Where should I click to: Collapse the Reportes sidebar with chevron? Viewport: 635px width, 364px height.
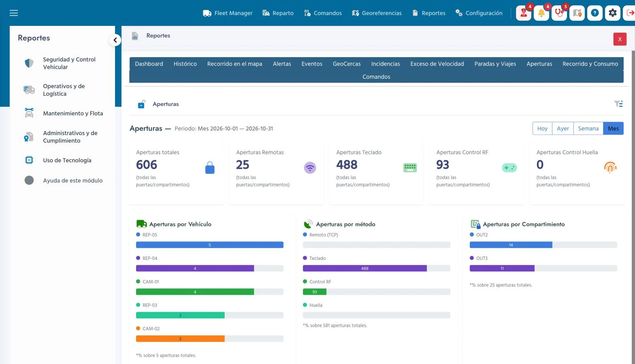pyautogui.click(x=115, y=40)
